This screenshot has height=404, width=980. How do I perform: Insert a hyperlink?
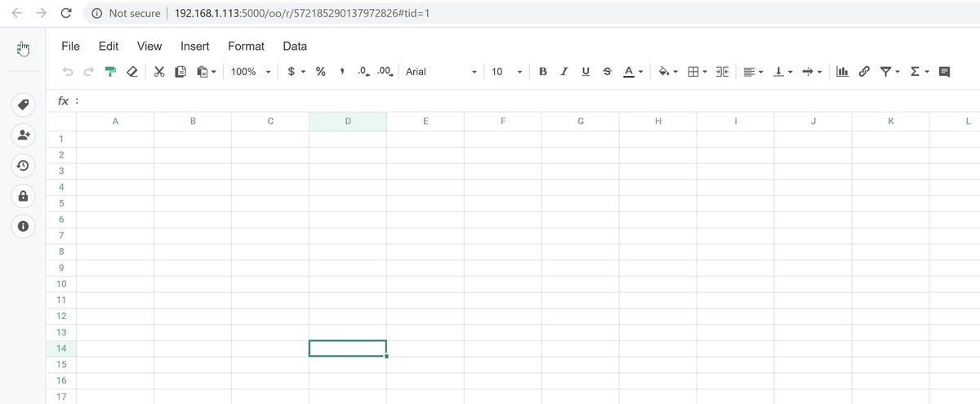[863, 72]
